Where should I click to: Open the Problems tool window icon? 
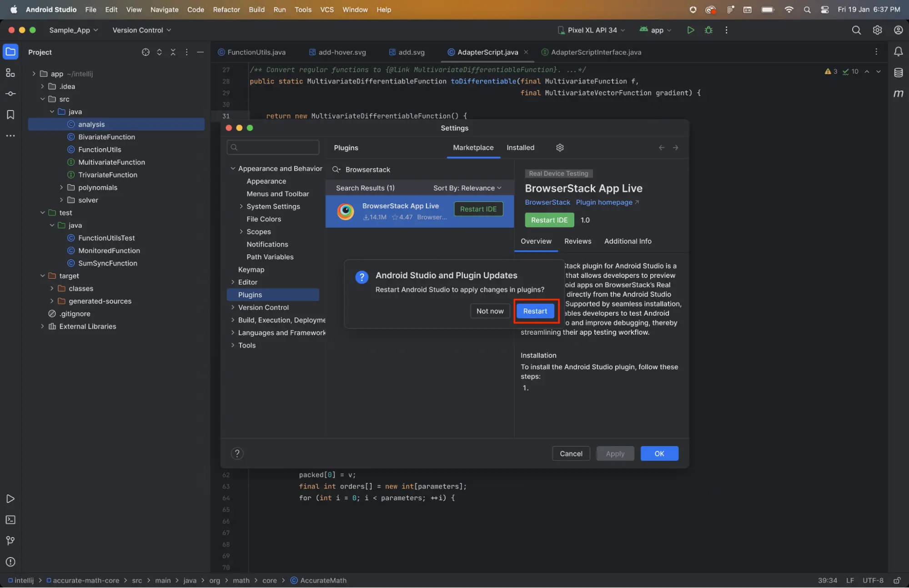coord(10,562)
